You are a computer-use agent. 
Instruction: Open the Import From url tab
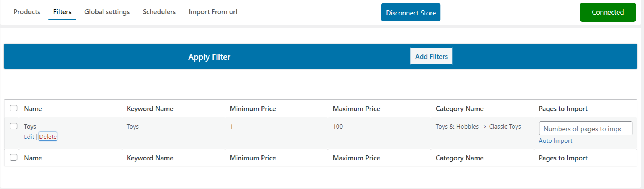(213, 12)
